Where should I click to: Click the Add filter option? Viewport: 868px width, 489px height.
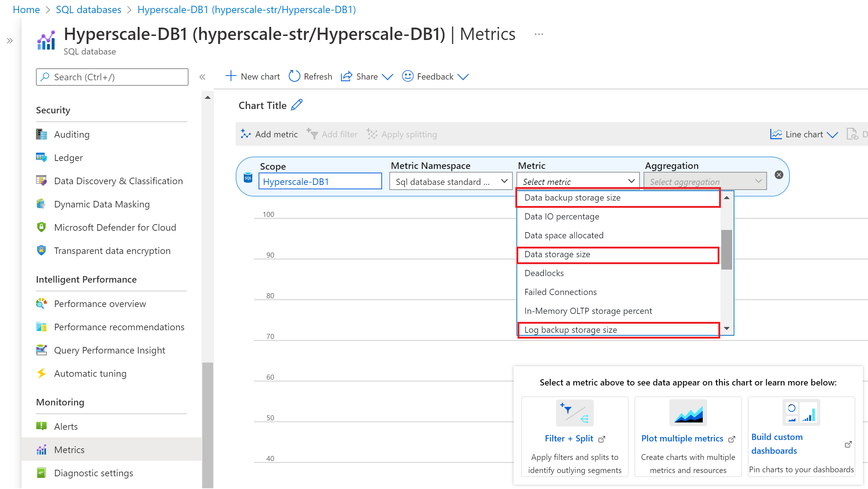click(332, 134)
